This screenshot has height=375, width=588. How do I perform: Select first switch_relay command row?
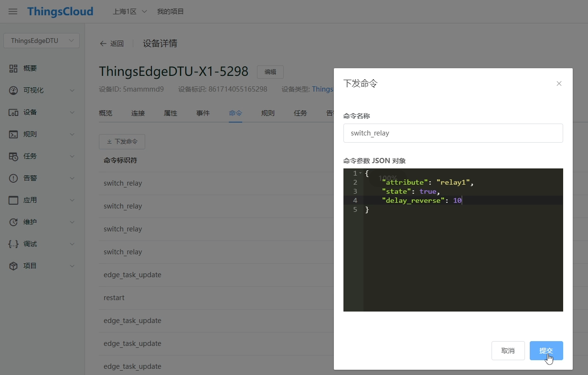coord(216,183)
